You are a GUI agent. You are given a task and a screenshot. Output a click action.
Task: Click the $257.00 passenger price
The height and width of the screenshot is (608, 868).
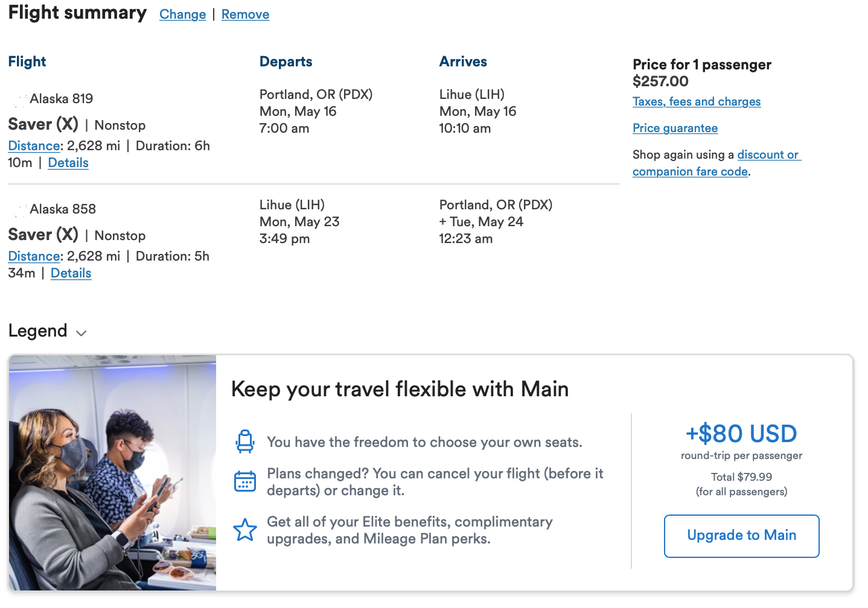pos(660,81)
